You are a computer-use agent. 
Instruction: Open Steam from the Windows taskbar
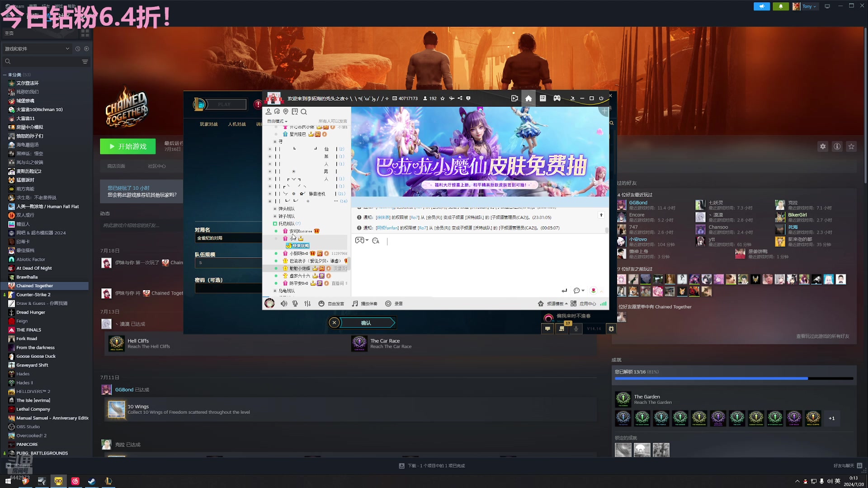(92, 481)
